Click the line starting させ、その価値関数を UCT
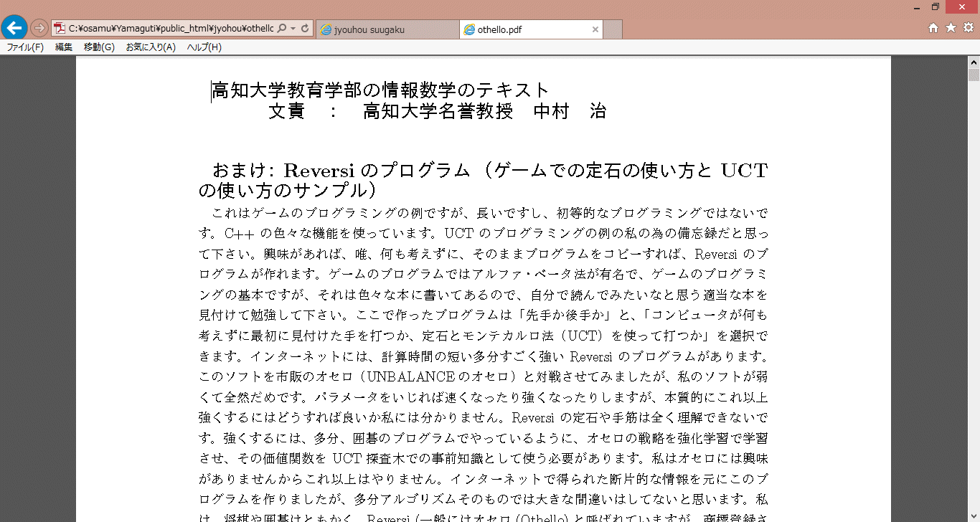The width and height of the screenshot is (980, 522). pos(484,458)
